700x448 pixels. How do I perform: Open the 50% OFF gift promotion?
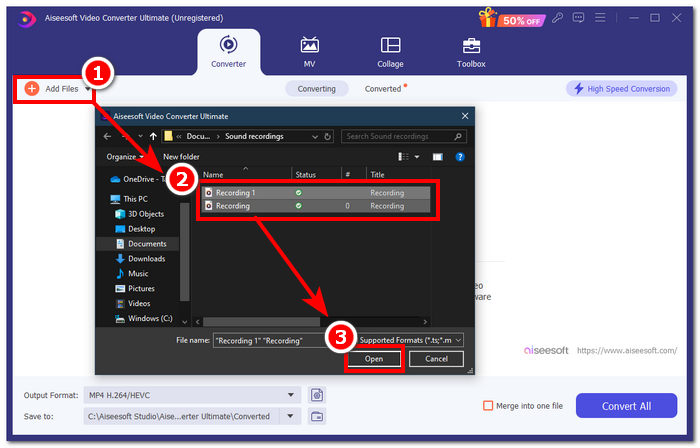(x=512, y=18)
